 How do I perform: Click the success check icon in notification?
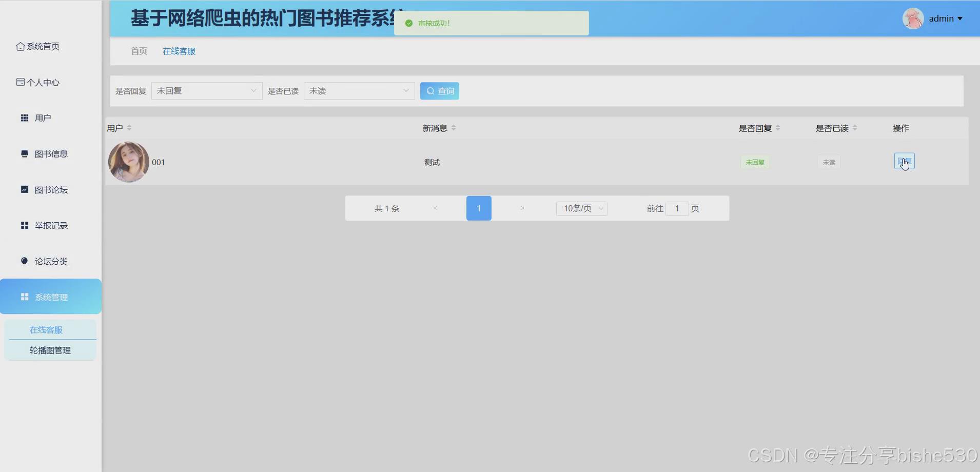click(409, 23)
